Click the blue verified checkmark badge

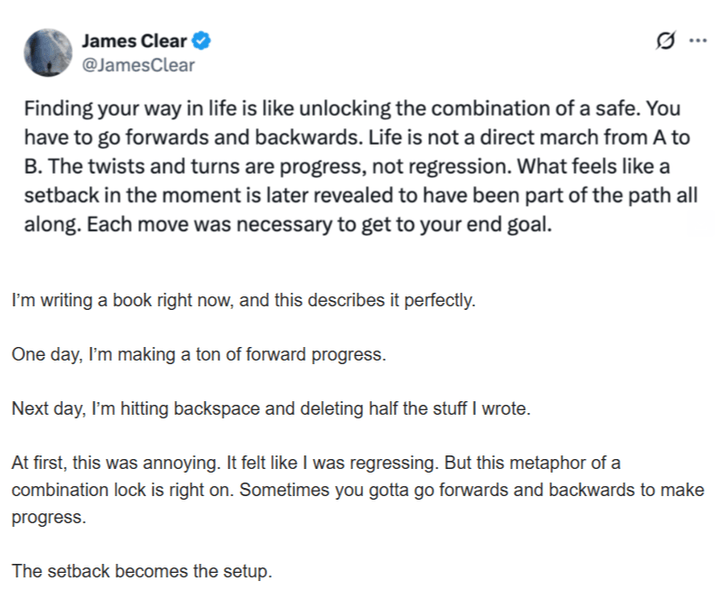(202, 42)
